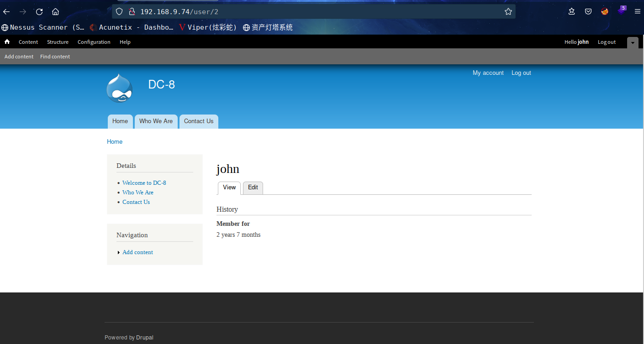Viewport: 644px width, 344px height.
Task: Expand the Add content navigation arrow
Action: pyautogui.click(x=119, y=252)
